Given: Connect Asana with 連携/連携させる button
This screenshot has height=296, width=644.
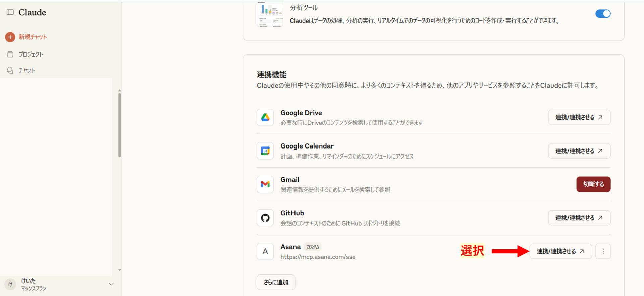Looking at the screenshot, I should 560,251.
